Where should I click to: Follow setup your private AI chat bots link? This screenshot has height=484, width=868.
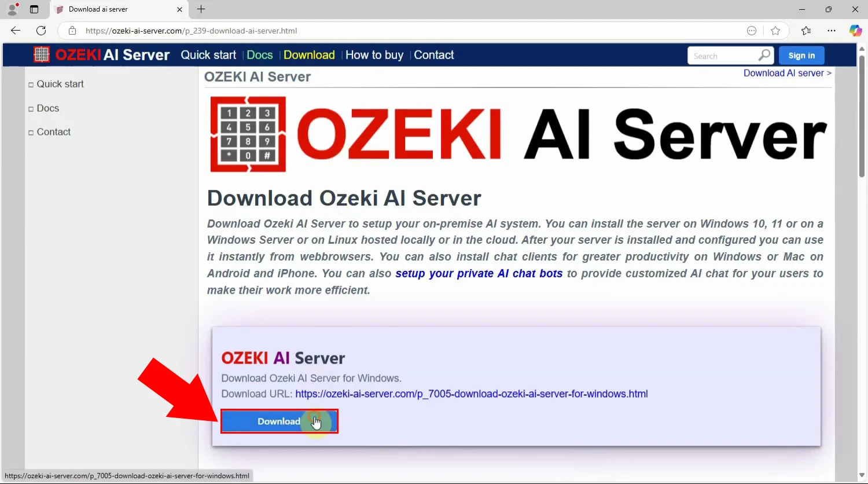click(479, 273)
